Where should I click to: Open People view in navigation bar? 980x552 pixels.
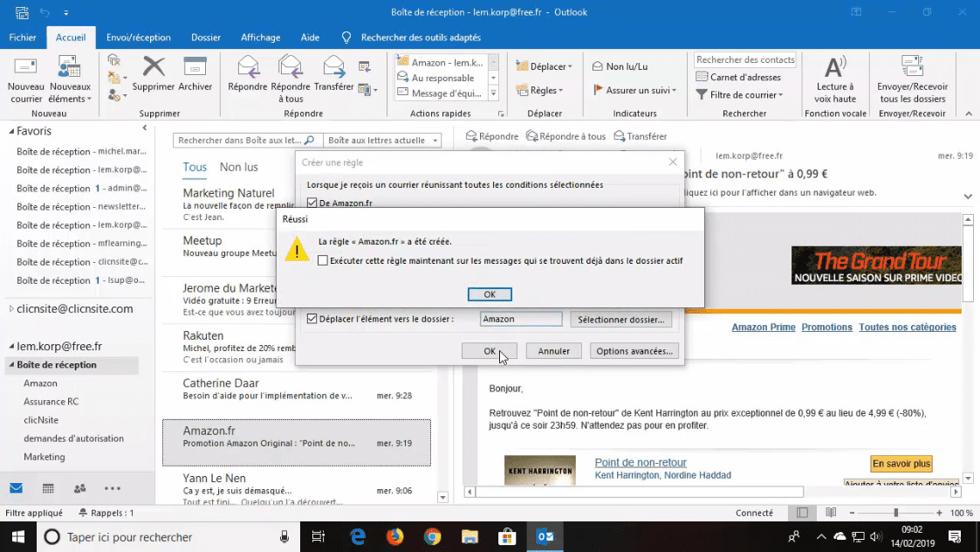tap(80, 488)
